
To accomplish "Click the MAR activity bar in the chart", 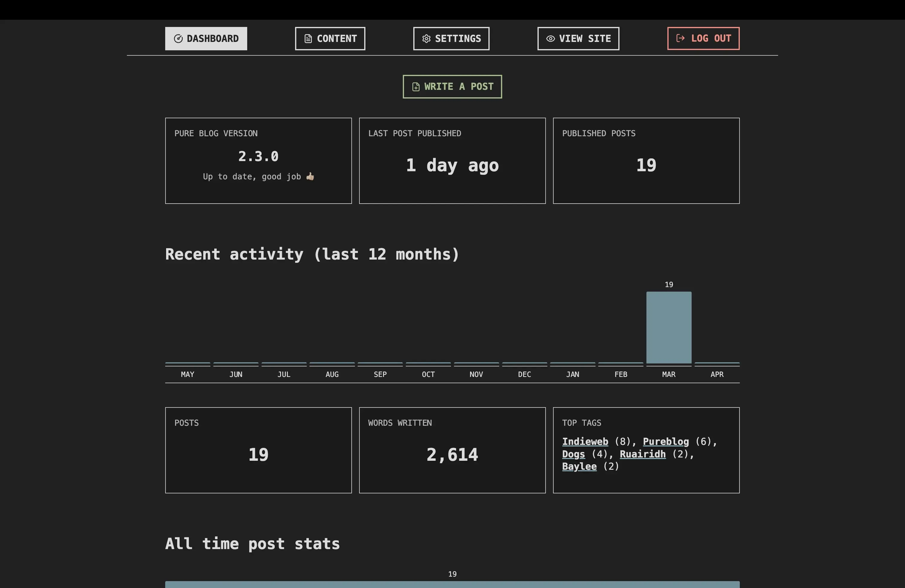I will 669,327.
